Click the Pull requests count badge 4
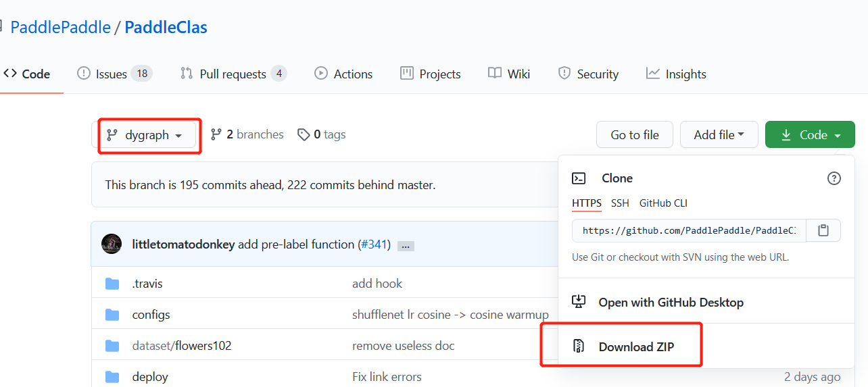This screenshot has width=868, height=387. pos(279,74)
